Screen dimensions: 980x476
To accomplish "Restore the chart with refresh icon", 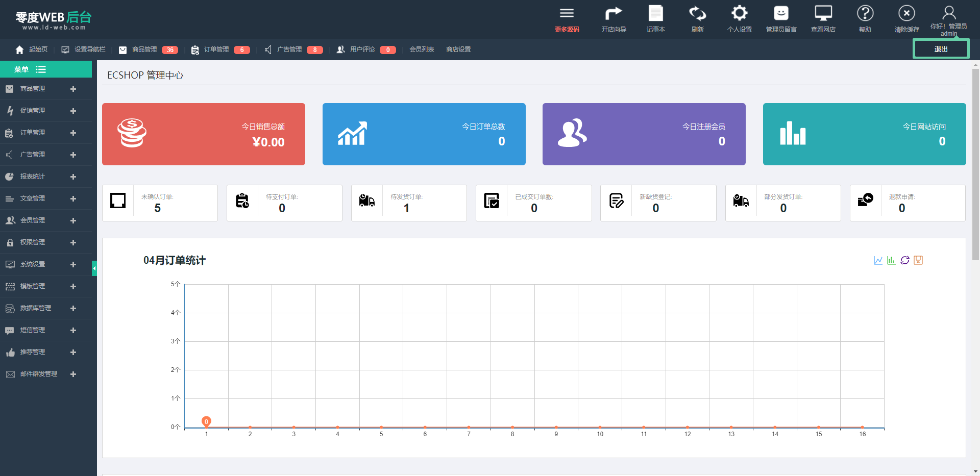I will 905,260.
